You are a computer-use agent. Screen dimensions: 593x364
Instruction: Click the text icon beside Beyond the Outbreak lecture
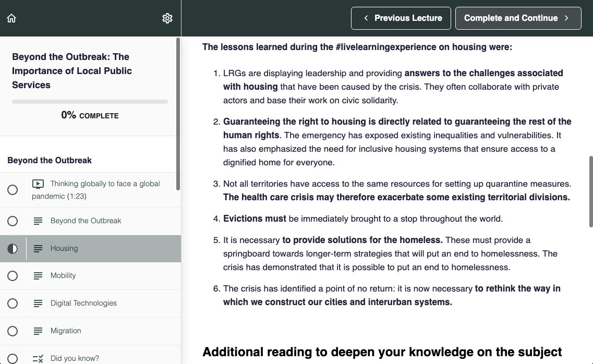click(x=38, y=221)
